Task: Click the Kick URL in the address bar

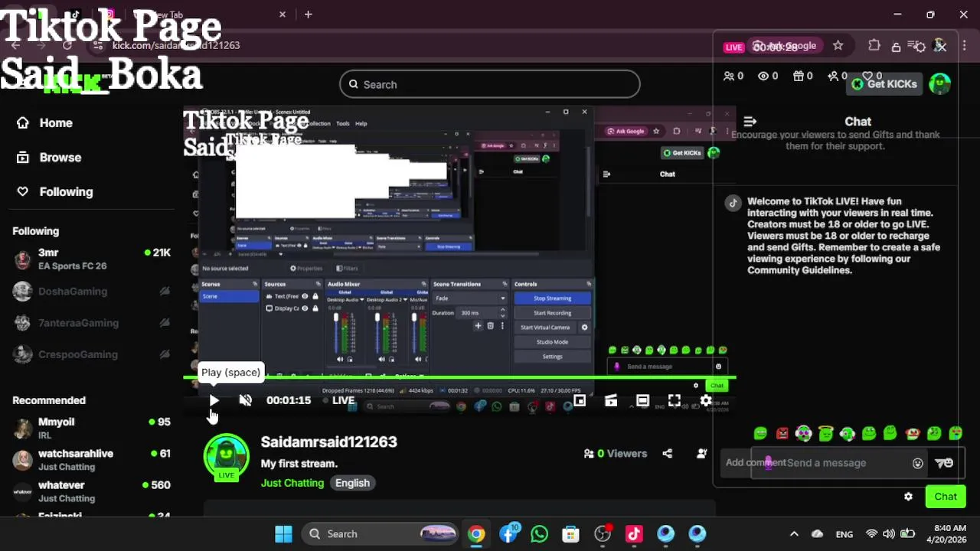Action: (176, 45)
